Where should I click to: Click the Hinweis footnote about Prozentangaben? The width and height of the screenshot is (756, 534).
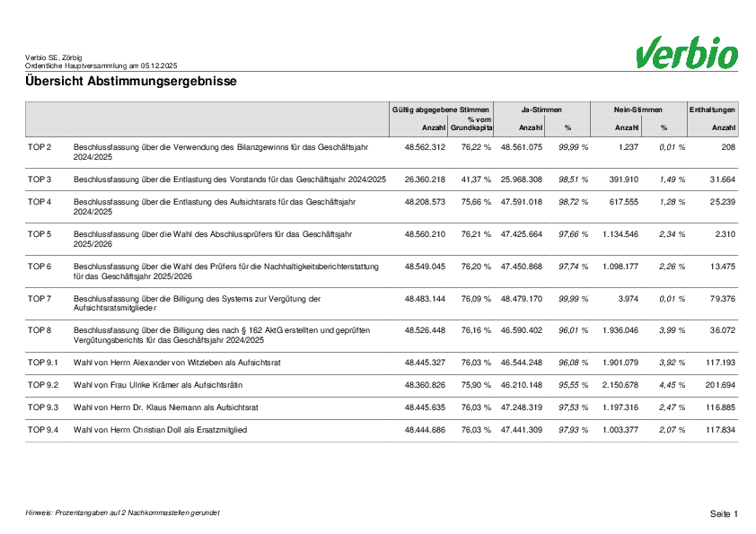click(122, 512)
